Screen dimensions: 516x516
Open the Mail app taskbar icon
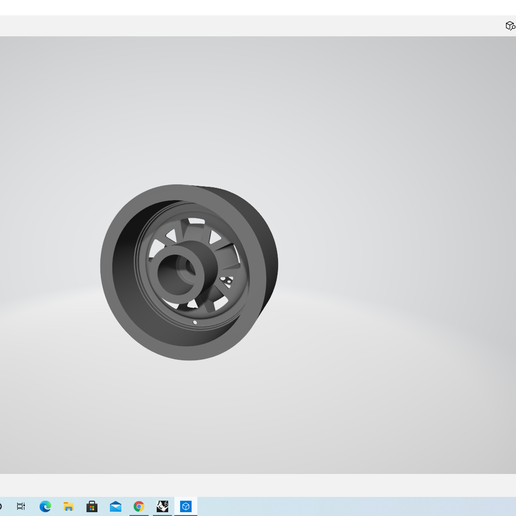(115, 506)
